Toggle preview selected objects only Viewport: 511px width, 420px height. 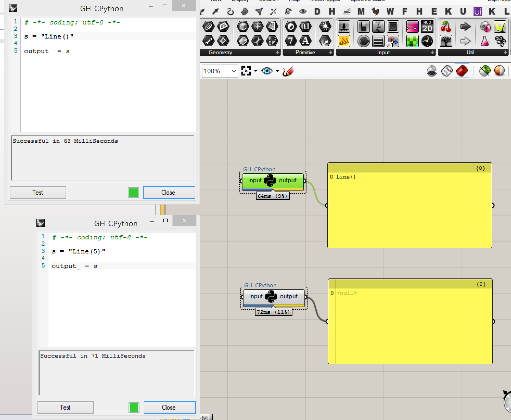pos(485,71)
